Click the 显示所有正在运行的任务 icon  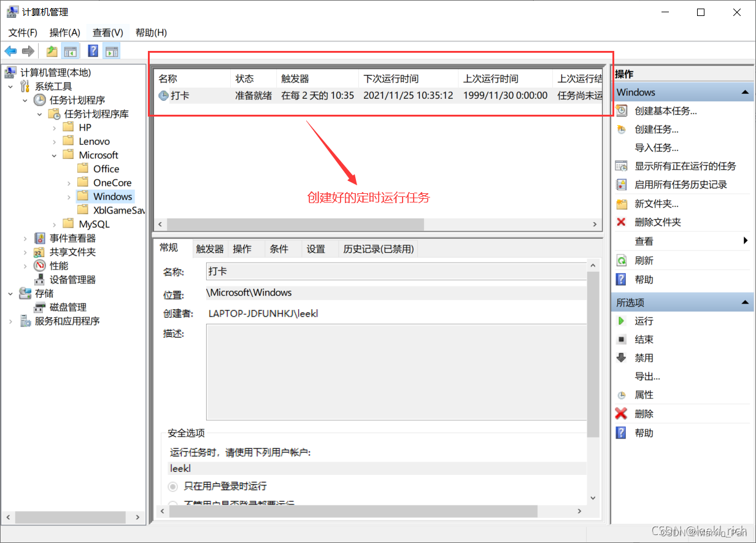(x=622, y=166)
